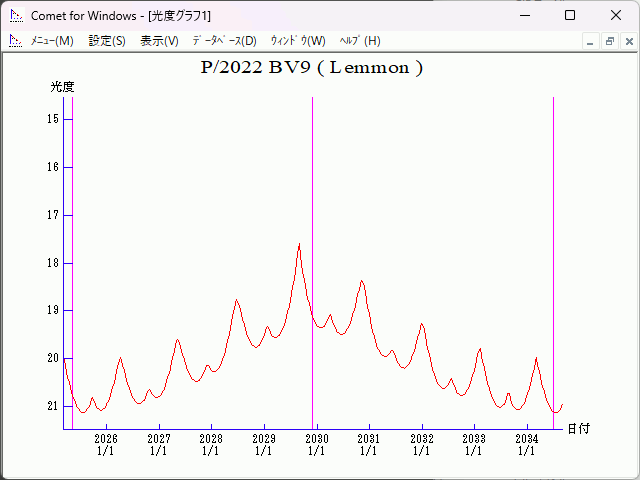
Task: Open the ウィンドウ(W) window menu
Action: [x=298, y=41]
